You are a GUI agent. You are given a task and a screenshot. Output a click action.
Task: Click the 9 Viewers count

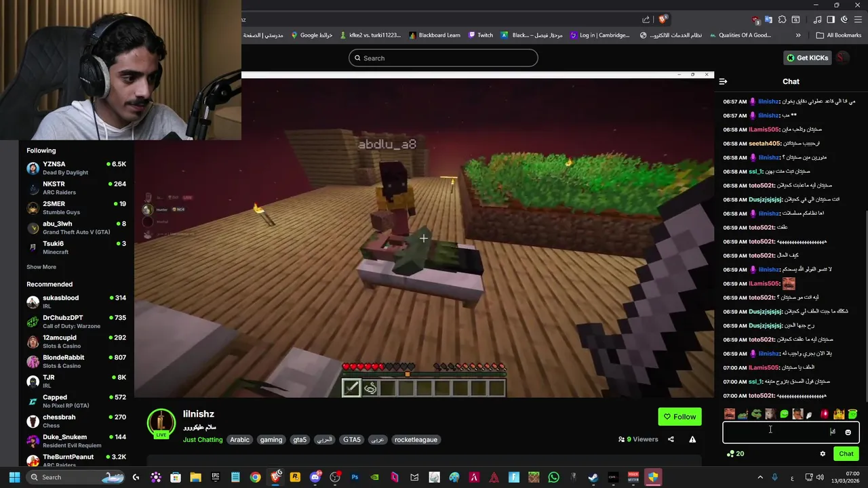tap(638, 439)
